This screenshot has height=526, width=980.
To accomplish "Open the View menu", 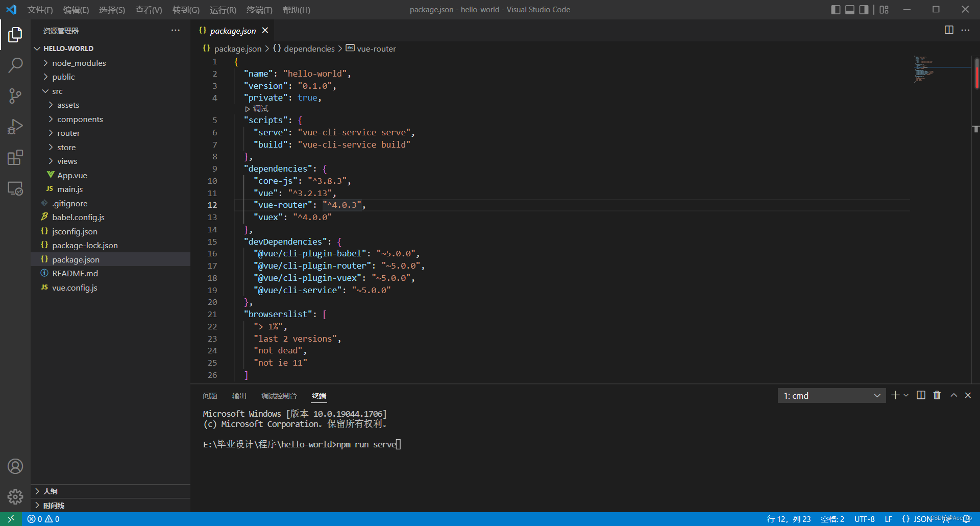I will click(149, 10).
